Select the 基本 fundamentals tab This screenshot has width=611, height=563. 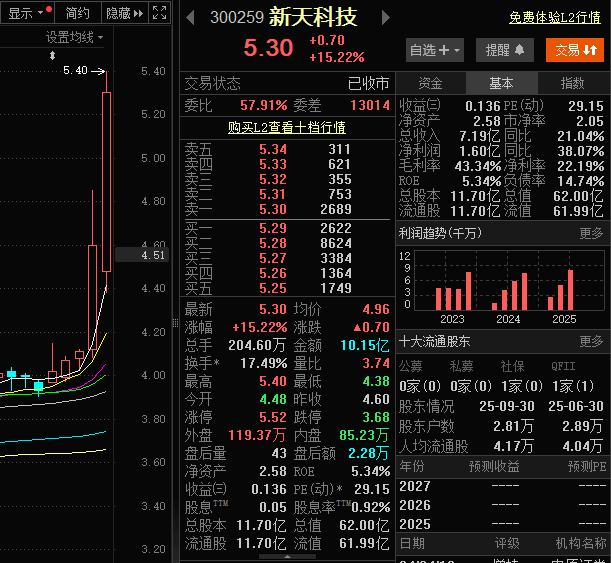(x=502, y=83)
